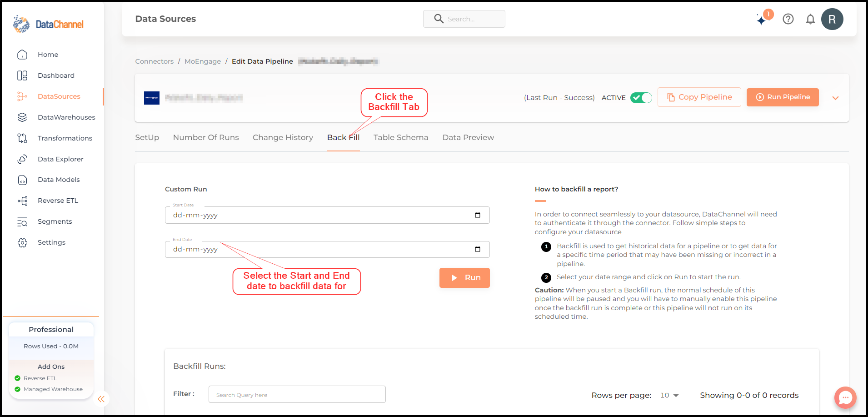Click the orange Run backfill button
The image size is (868, 417).
click(x=464, y=278)
